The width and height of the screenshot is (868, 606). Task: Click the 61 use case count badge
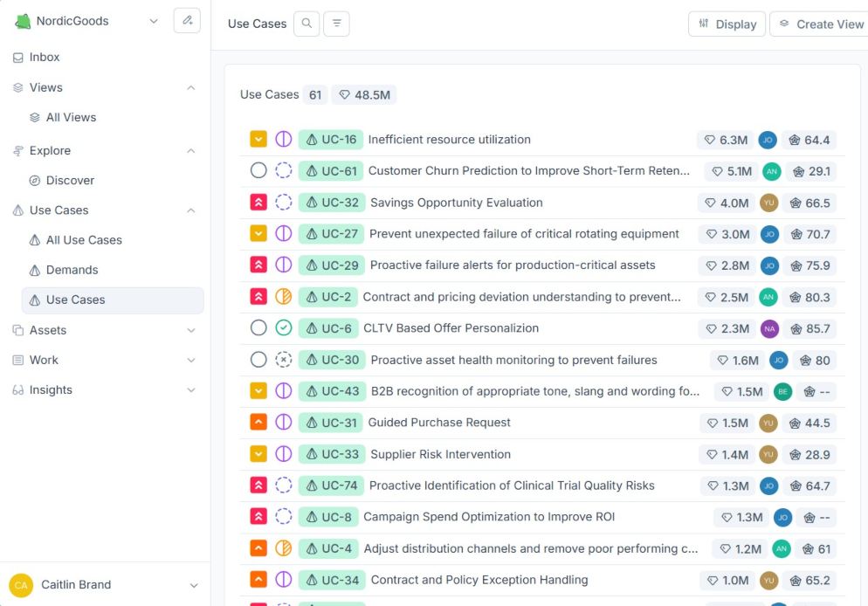coord(315,94)
